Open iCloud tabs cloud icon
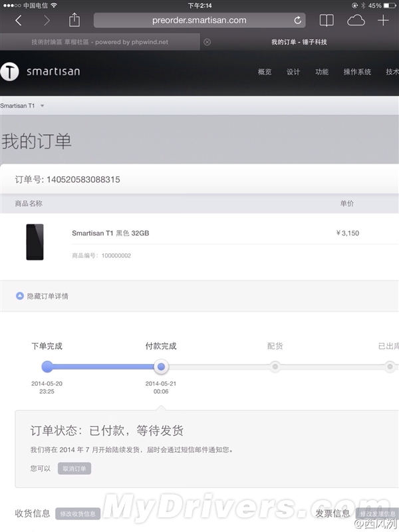 pos(356,21)
